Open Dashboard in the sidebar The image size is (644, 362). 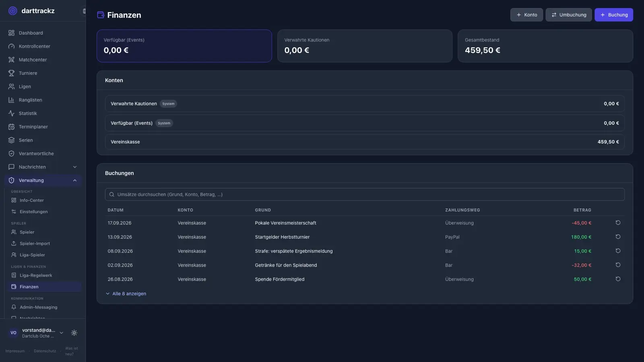click(43, 33)
